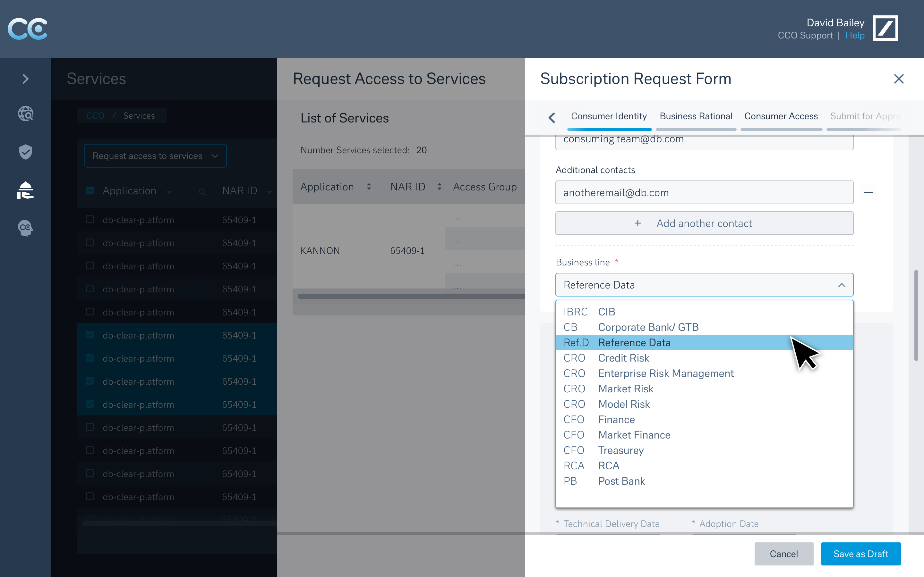924x577 pixels.
Task: Open the shield checkmark sidebar icon
Action: point(25,152)
